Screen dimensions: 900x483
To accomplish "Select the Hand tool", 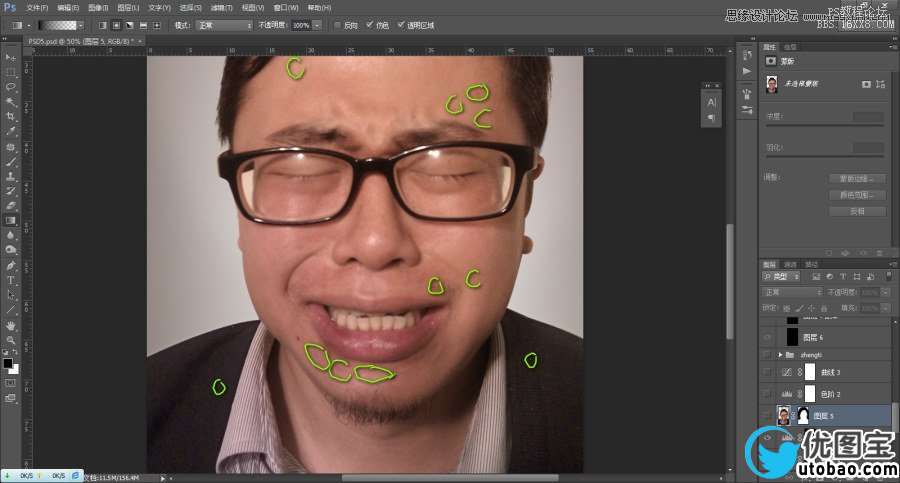I will click(10, 326).
